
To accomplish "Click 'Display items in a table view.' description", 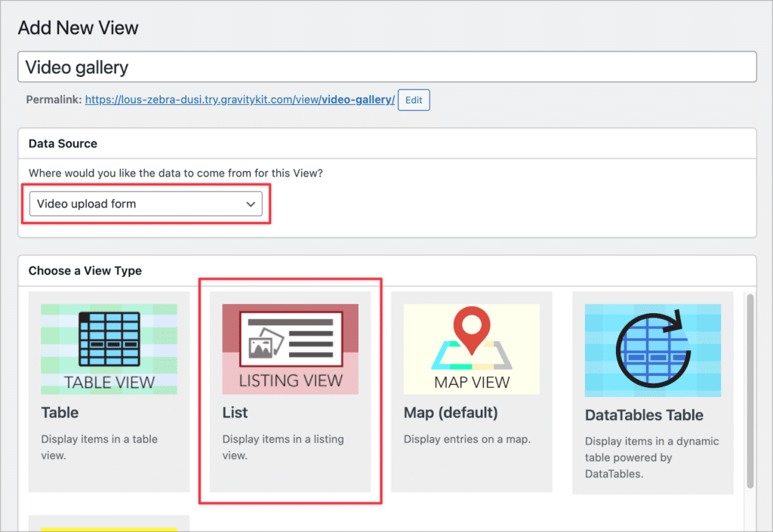I will point(99,447).
